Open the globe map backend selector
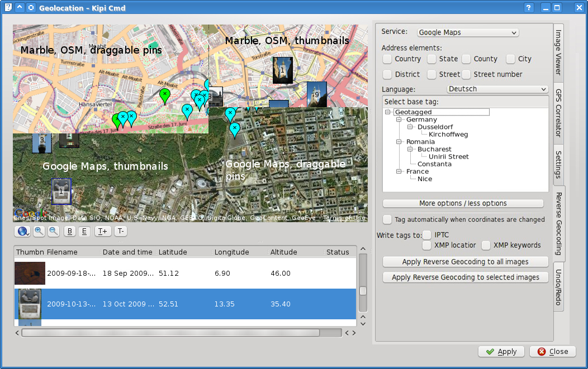 (23, 231)
